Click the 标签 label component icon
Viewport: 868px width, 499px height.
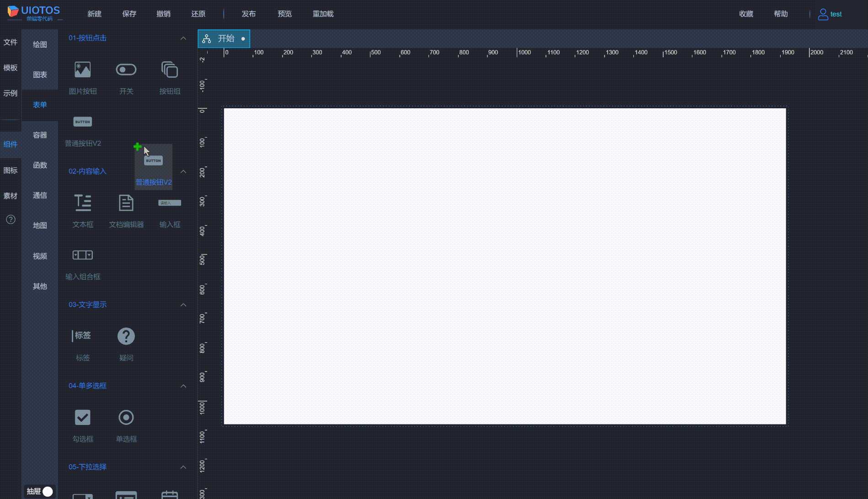pyautogui.click(x=82, y=335)
